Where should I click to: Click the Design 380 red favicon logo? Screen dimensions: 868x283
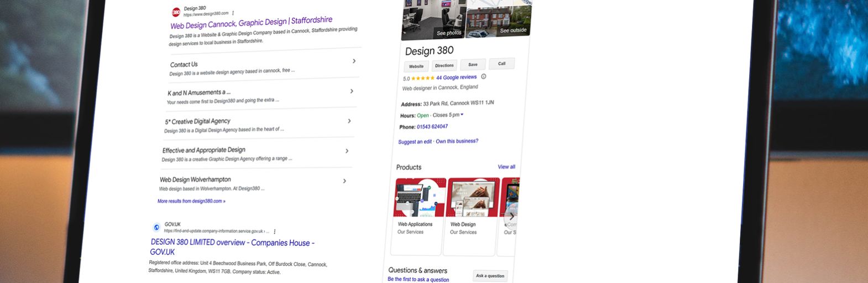tap(176, 12)
